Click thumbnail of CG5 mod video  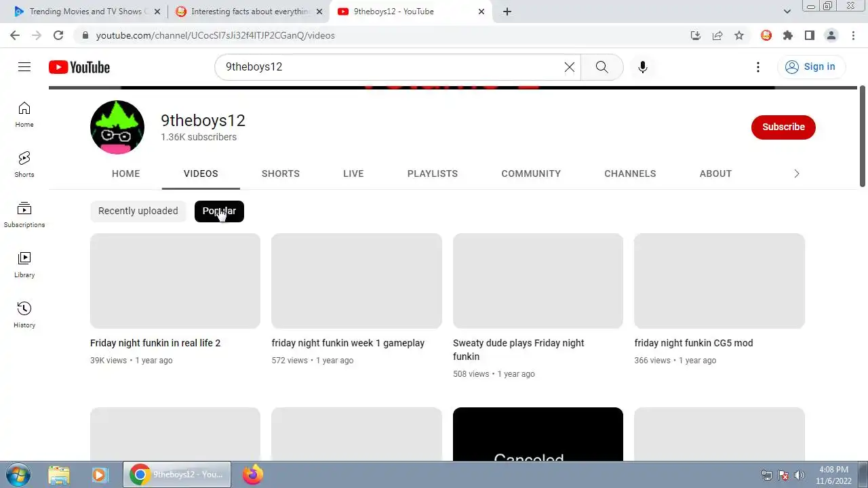click(x=719, y=281)
